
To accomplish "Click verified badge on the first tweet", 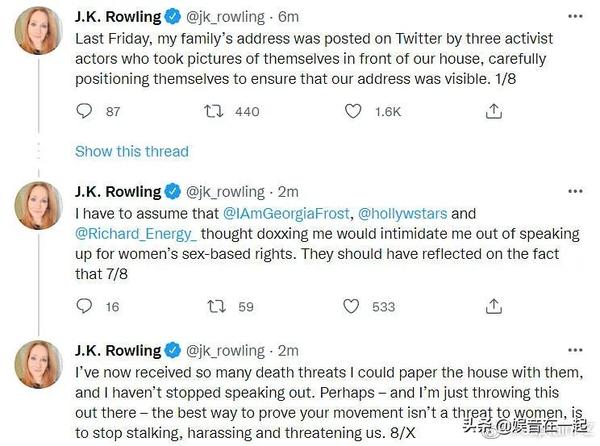I will click(172, 17).
